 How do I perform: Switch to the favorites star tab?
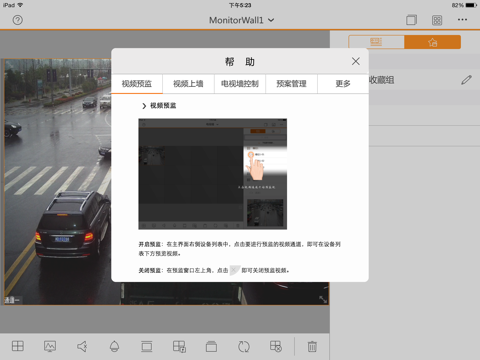(x=433, y=42)
